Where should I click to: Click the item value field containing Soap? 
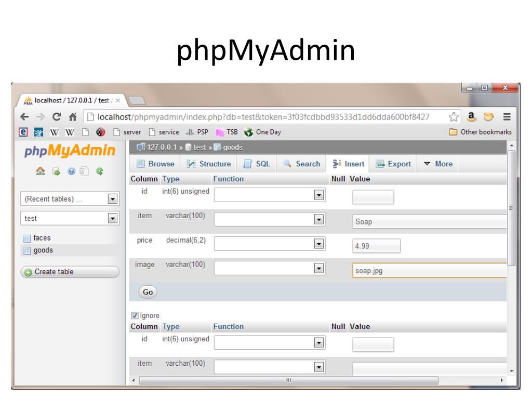coord(430,221)
